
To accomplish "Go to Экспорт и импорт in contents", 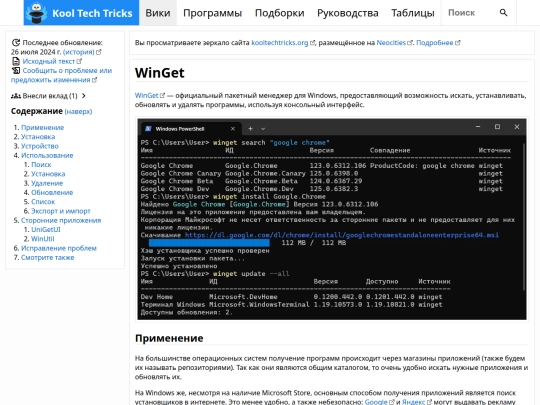I will (x=61, y=211).
